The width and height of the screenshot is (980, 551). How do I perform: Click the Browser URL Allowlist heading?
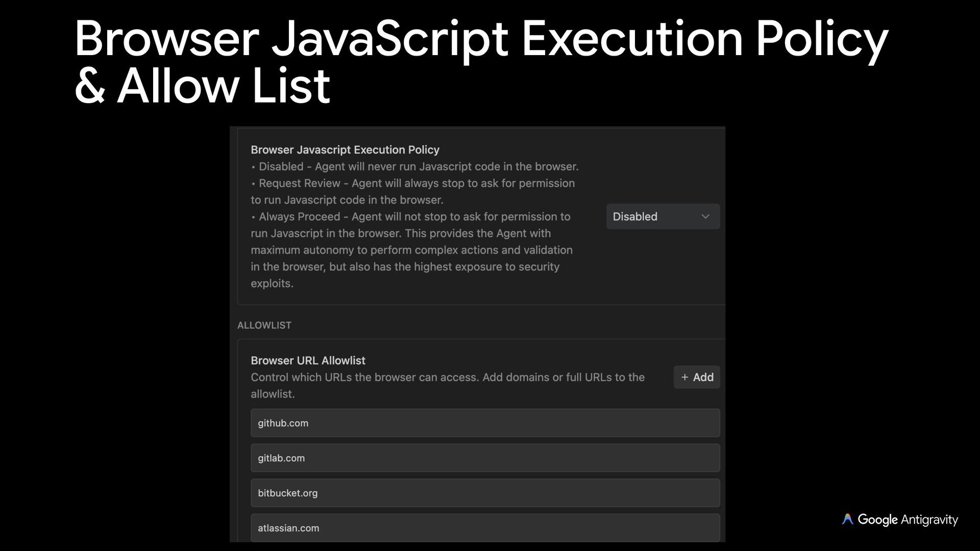pos(308,360)
